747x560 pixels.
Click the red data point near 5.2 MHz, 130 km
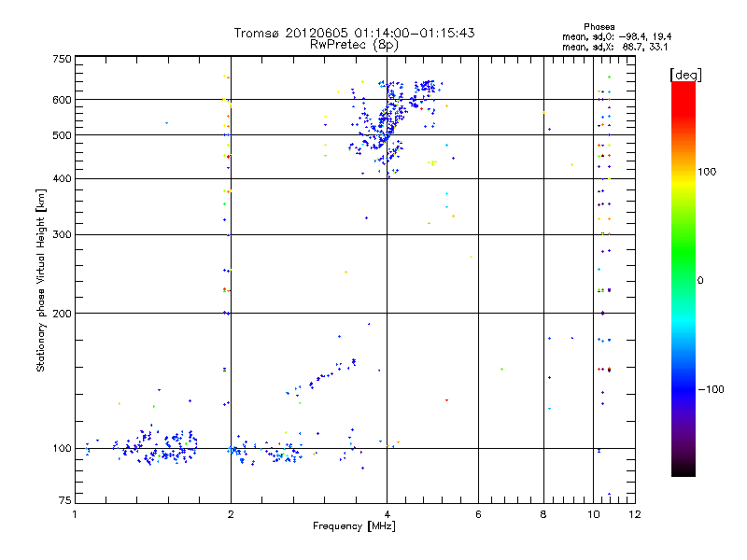click(446, 400)
